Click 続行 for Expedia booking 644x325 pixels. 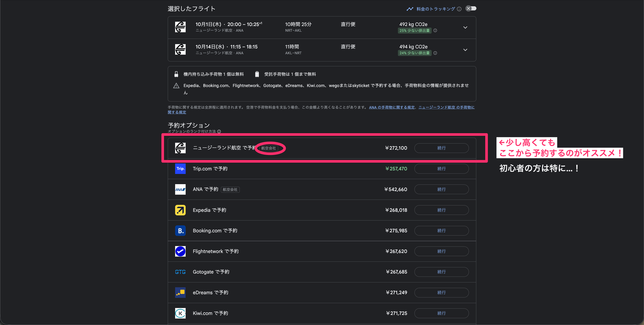(x=441, y=210)
